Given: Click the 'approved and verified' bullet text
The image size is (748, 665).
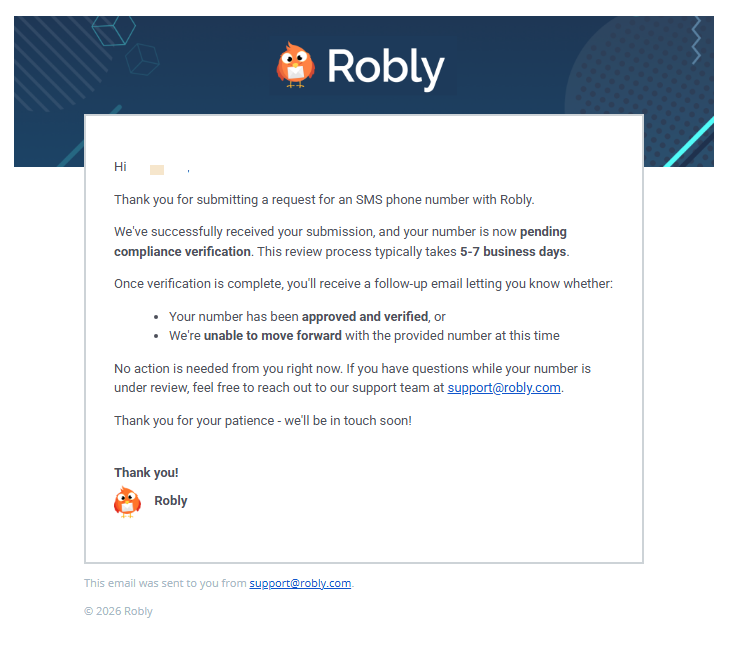Looking at the screenshot, I should 365,317.
